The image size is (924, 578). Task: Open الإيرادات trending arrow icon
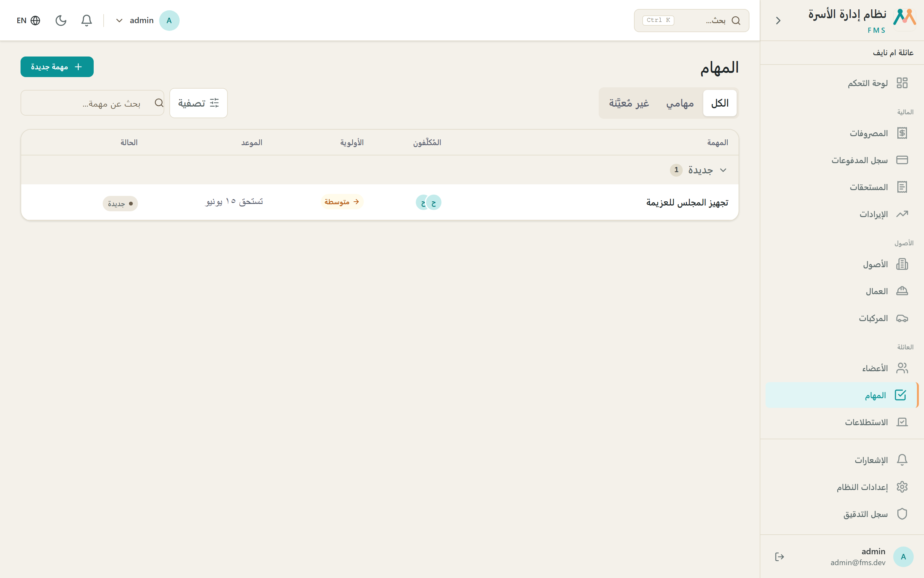click(x=902, y=214)
